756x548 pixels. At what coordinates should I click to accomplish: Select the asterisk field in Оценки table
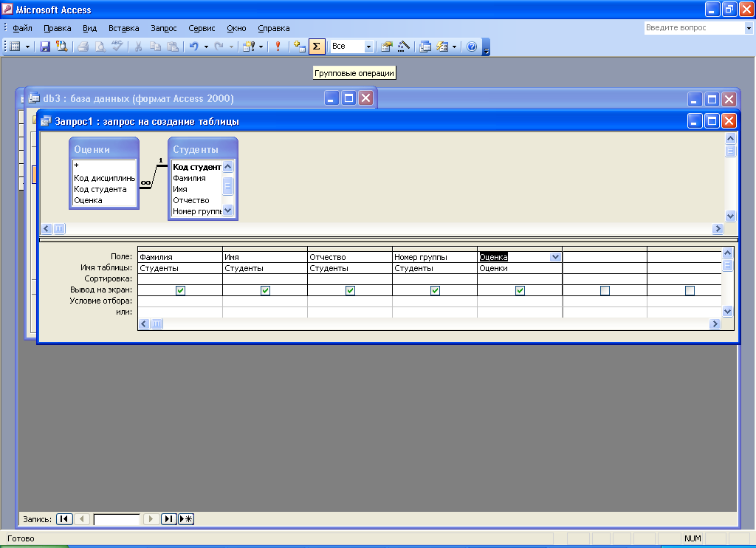[105, 167]
